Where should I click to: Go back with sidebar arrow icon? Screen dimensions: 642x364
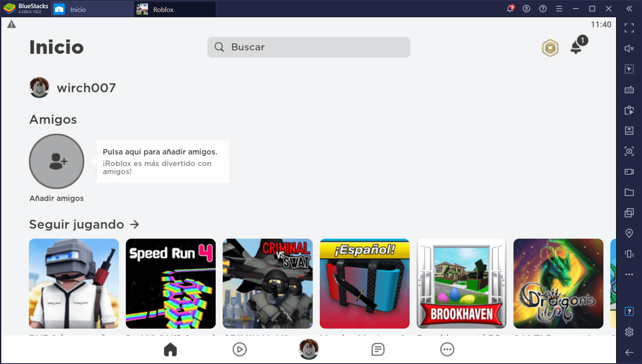click(x=629, y=352)
